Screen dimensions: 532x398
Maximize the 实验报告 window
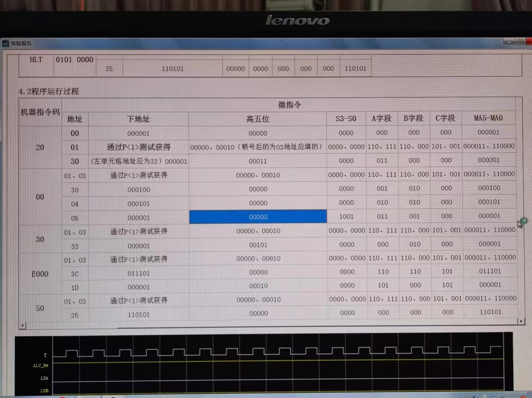point(520,41)
